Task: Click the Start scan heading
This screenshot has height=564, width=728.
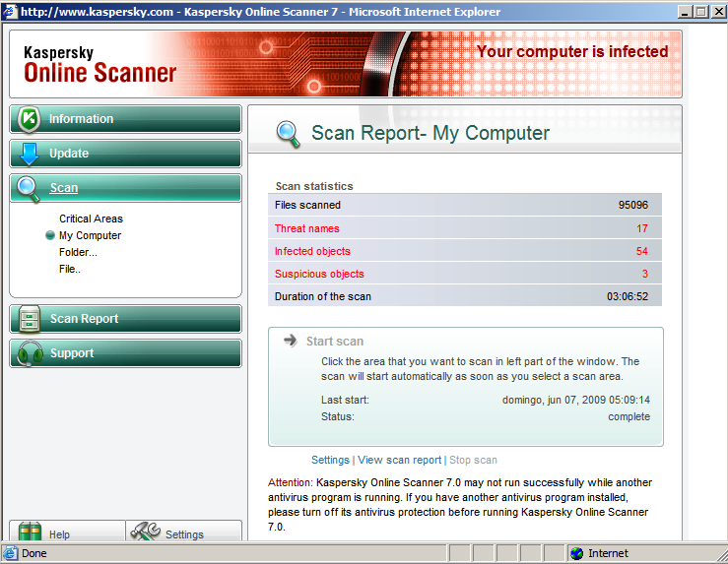Action: point(335,342)
